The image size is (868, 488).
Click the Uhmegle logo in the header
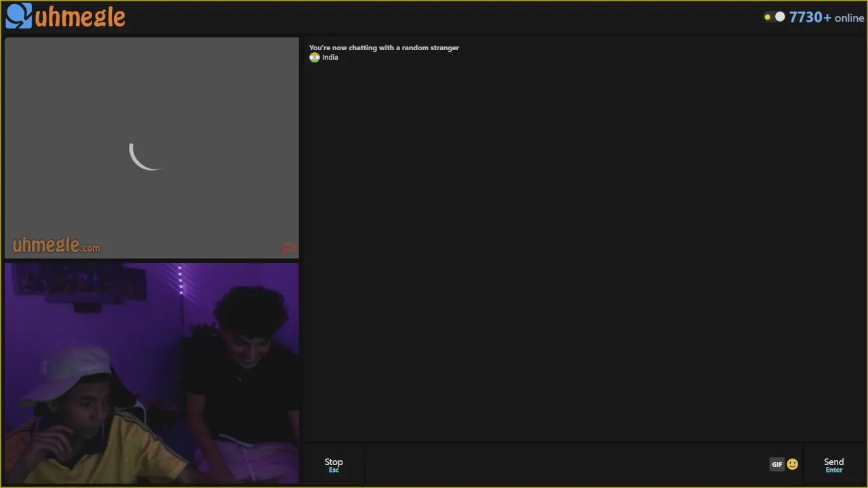tap(65, 16)
